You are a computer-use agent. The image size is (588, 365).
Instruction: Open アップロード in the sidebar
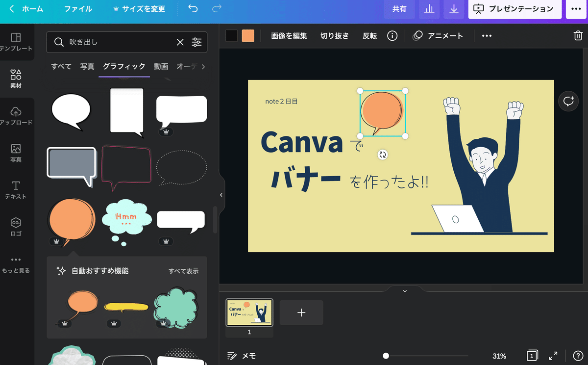click(x=16, y=116)
